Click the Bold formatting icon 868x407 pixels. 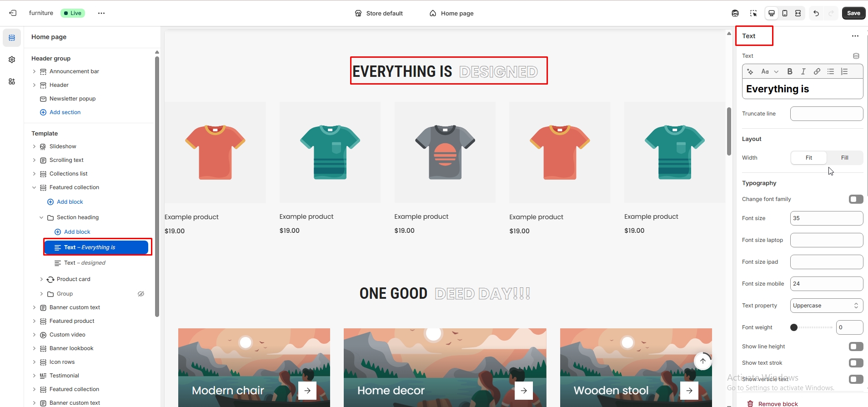790,71
